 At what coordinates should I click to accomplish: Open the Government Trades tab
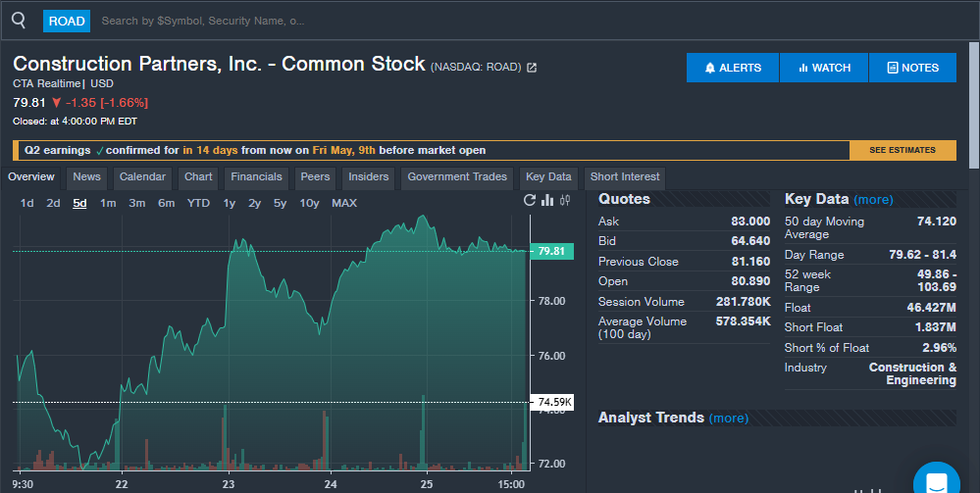pos(457,176)
